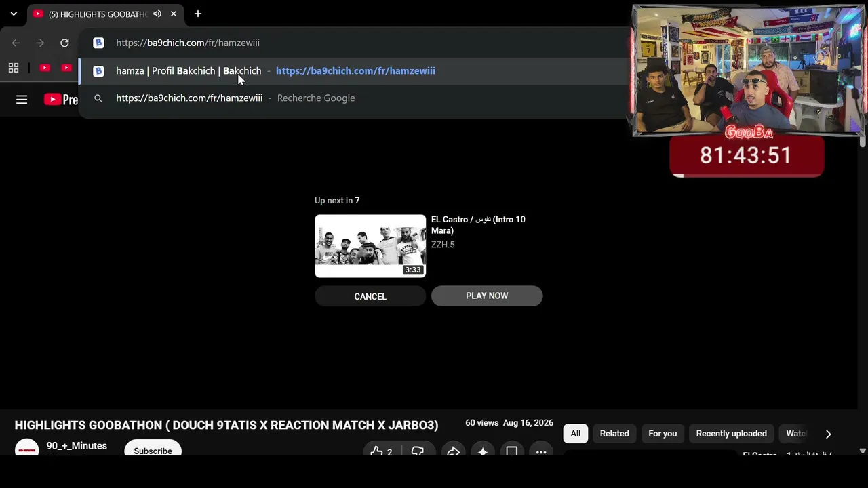This screenshot has height=488, width=868.
Task: Close the HIGHLIGHTS GOOBATHON browser tab
Action: (174, 14)
